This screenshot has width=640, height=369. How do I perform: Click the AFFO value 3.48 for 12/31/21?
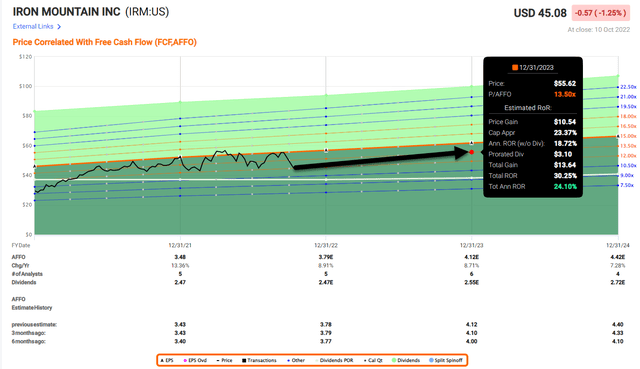pyautogui.click(x=180, y=257)
